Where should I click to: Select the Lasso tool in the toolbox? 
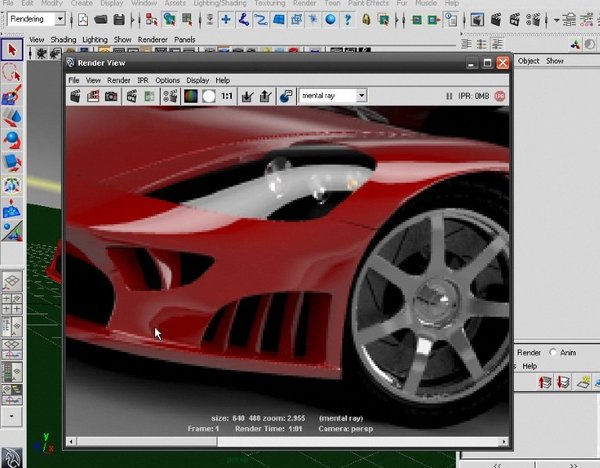[x=12, y=73]
